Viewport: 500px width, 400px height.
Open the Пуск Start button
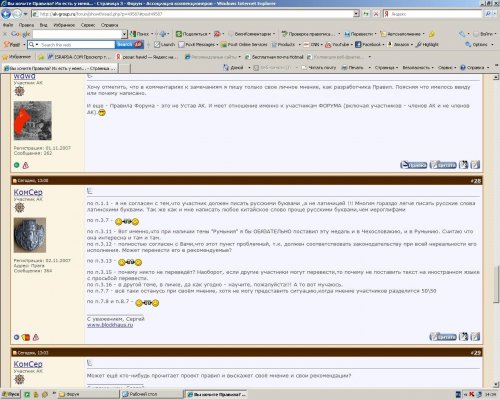(11, 394)
